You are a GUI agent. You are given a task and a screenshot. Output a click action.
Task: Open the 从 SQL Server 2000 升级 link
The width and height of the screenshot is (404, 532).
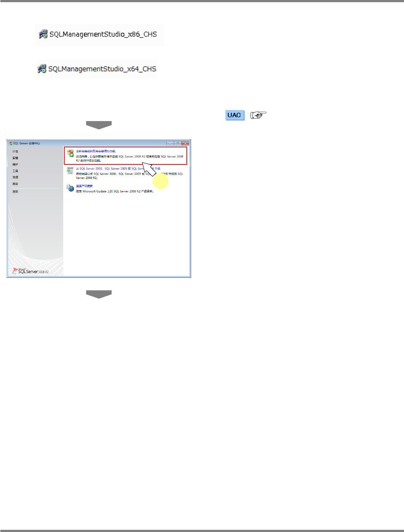coord(118,169)
